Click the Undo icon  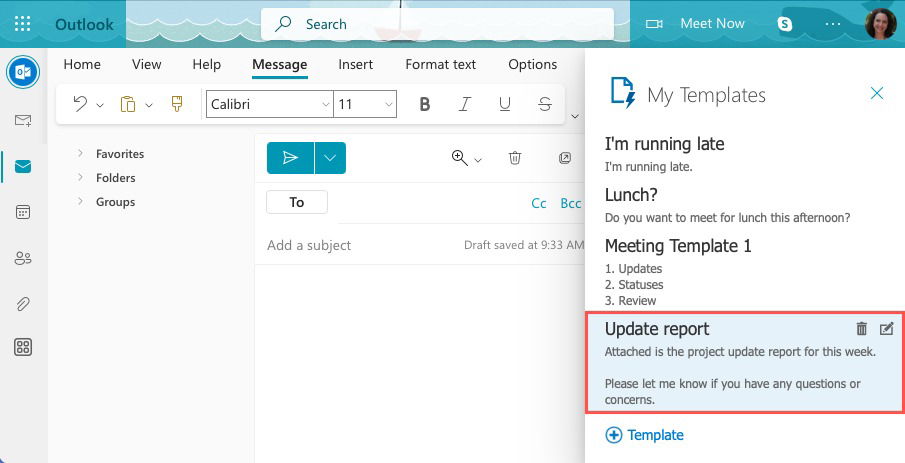click(80, 104)
